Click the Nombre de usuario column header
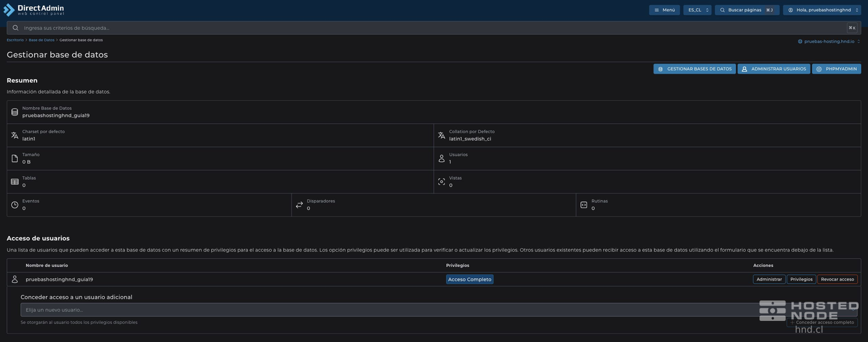This screenshot has height=342, width=868. pos(47,265)
